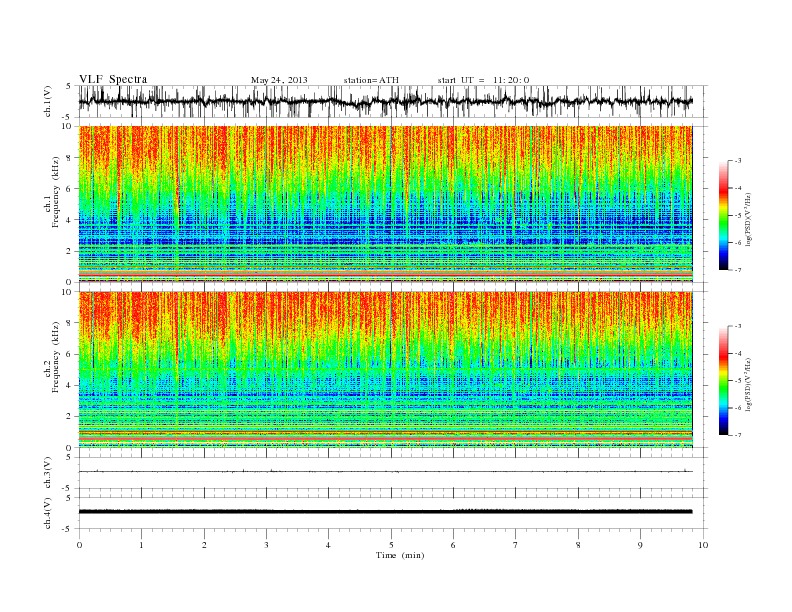Select the "start UT = 11:20:0" text
The height and width of the screenshot is (612, 792).
pyautogui.click(x=483, y=80)
